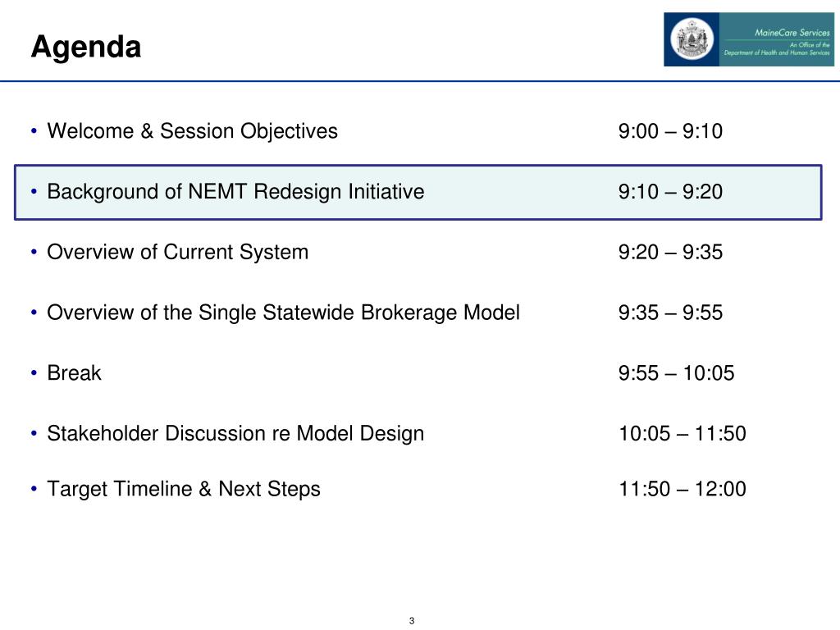
Task: Click the slide page number 3
Action: [x=412, y=621]
